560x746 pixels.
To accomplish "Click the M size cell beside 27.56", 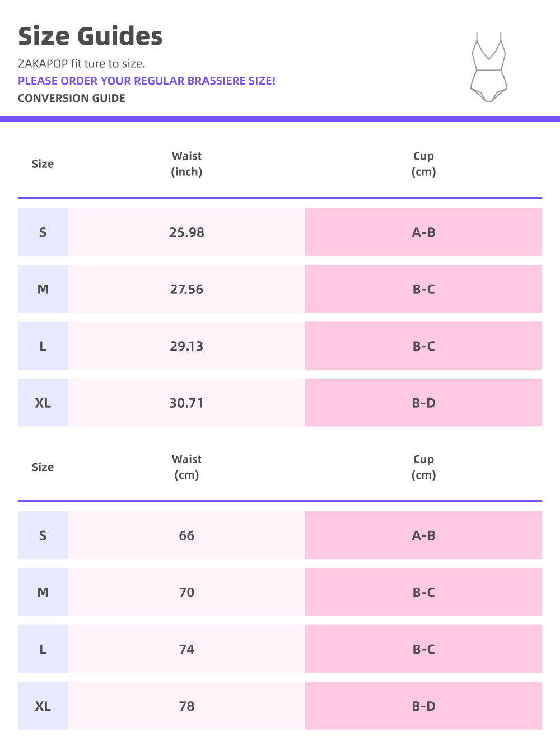I will point(43,289).
